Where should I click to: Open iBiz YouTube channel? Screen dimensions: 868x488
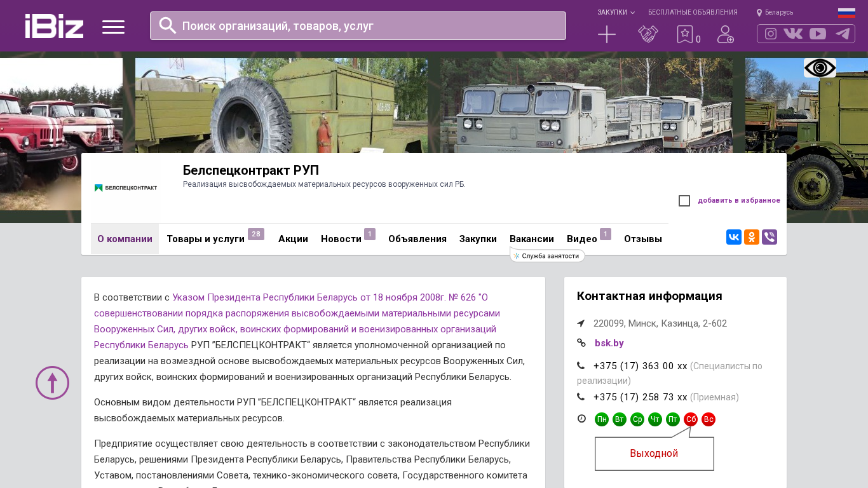[818, 34]
